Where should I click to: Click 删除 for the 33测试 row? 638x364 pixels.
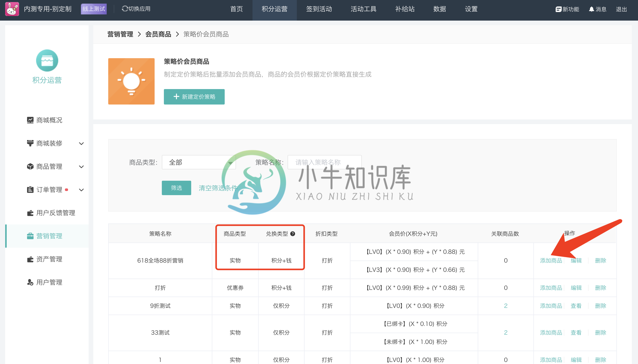tap(600, 333)
